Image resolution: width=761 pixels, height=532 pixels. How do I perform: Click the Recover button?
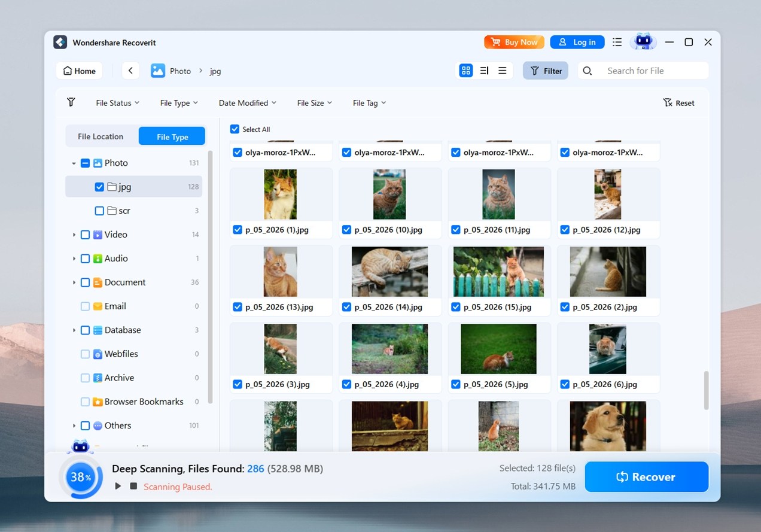pyautogui.click(x=646, y=476)
